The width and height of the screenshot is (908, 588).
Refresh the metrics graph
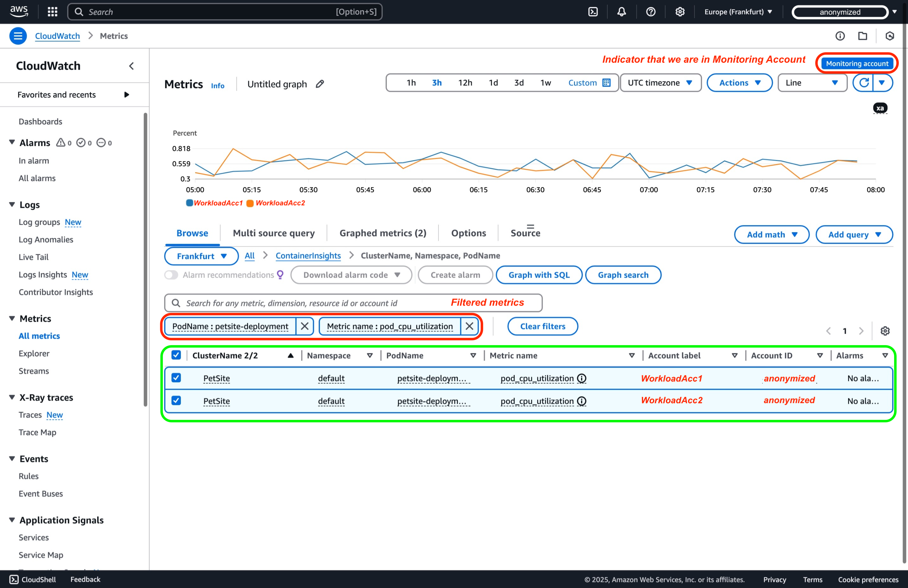click(x=863, y=83)
